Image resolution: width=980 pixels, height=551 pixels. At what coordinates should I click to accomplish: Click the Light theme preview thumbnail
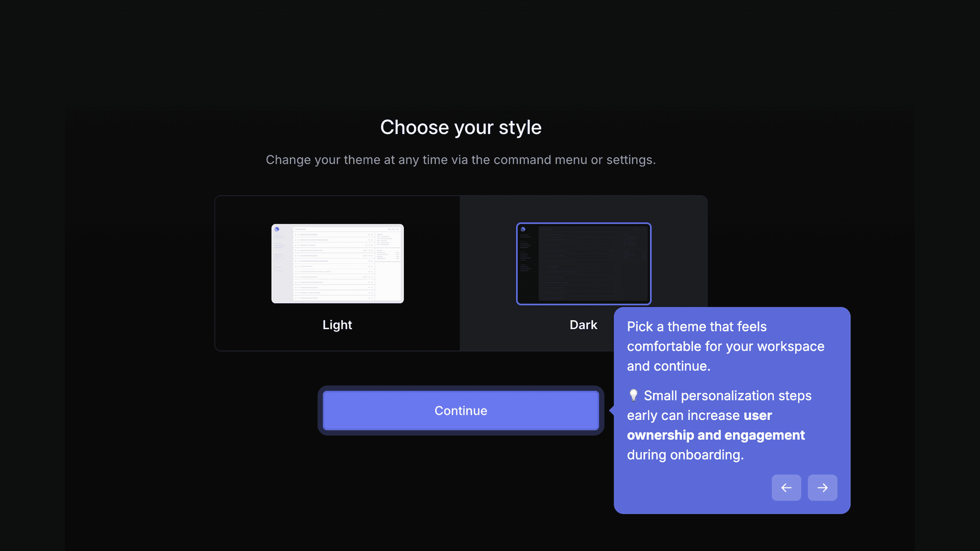pyautogui.click(x=337, y=263)
